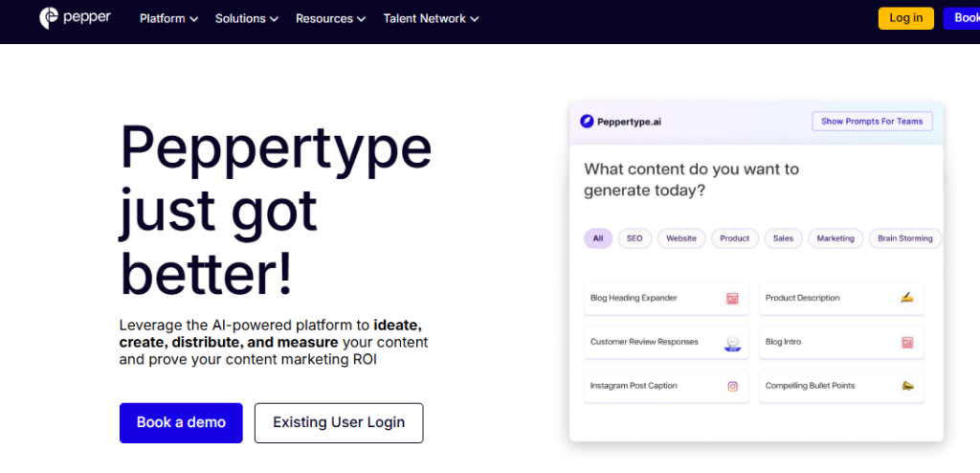980x473 pixels.
Task: Open the Product Description card
Action: point(841,299)
